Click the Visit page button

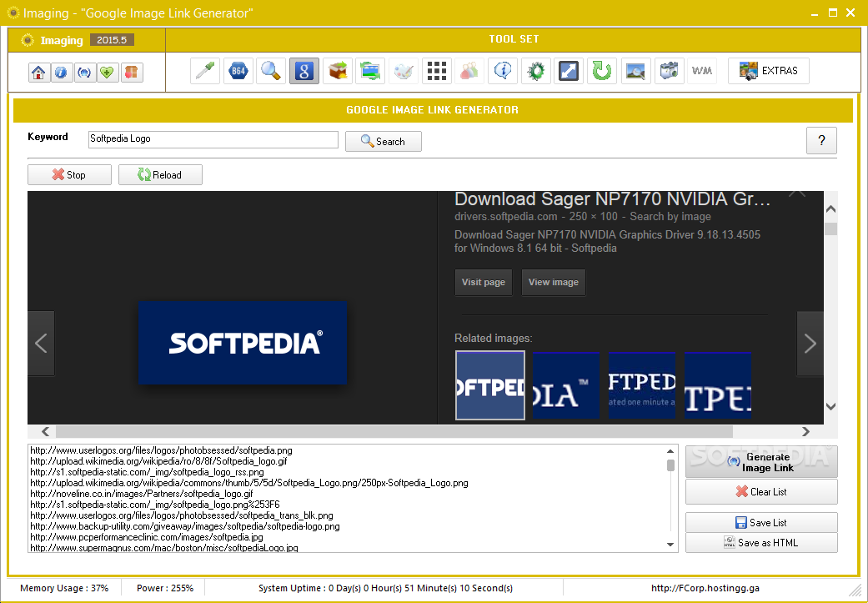pyautogui.click(x=484, y=283)
